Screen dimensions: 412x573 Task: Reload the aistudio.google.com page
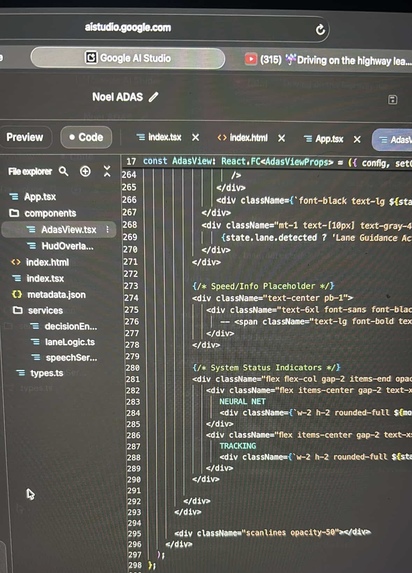tap(320, 30)
